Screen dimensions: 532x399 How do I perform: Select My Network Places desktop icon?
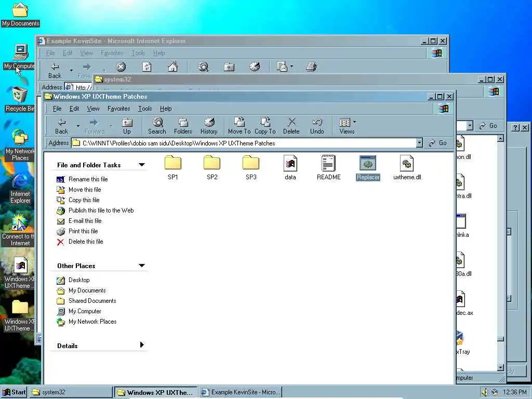(x=20, y=145)
